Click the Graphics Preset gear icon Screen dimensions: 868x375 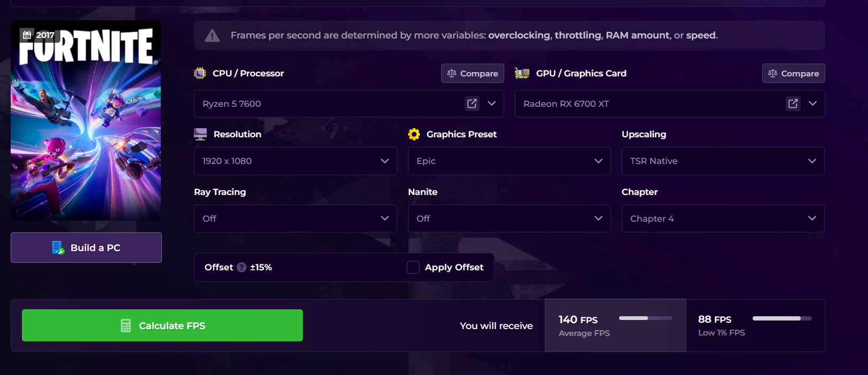(414, 134)
